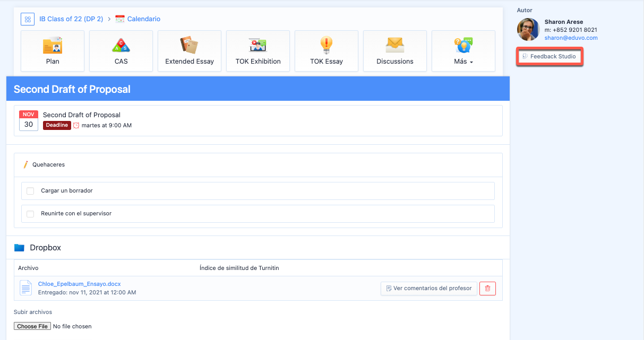Click the red trash delete icon
This screenshot has width=644, height=340.
click(x=487, y=289)
